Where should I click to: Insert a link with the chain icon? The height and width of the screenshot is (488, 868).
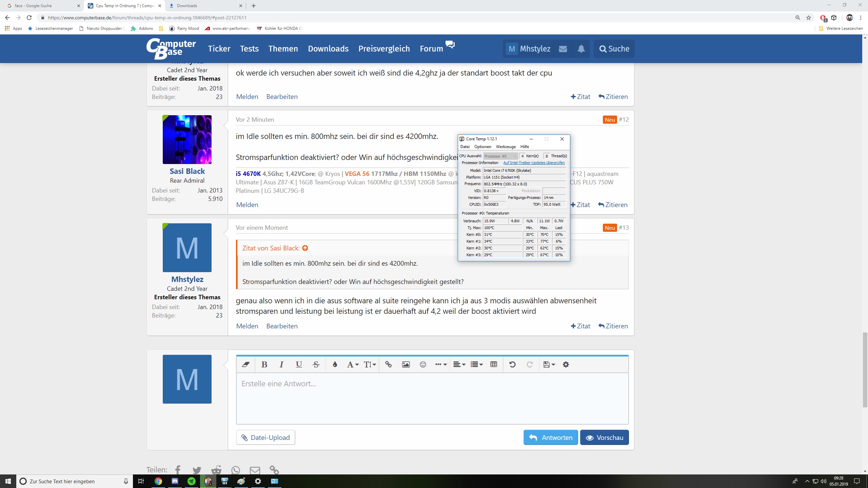(389, 365)
